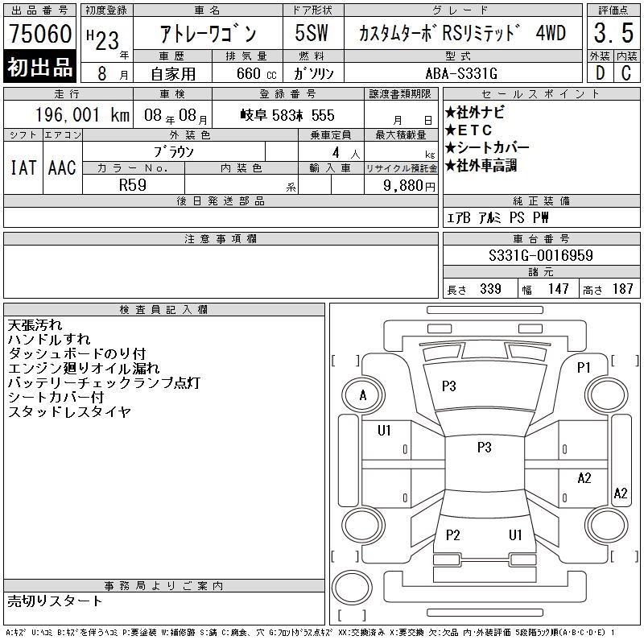Image resolution: width=644 pixels, height=644 pixels.
Task: Click the P1 mark on the car diagram
Action: (x=584, y=368)
